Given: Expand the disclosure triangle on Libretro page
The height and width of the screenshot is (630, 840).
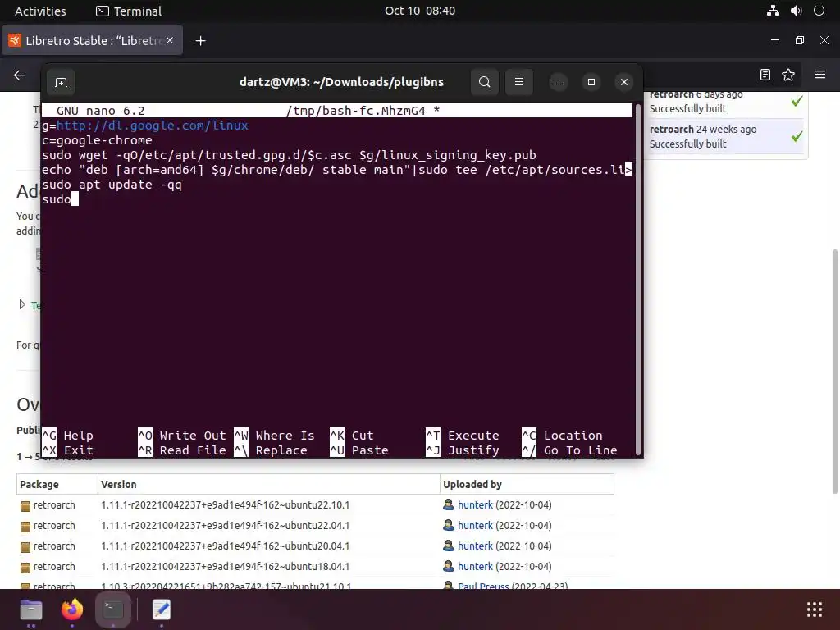Looking at the screenshot, I should (22, 305).
